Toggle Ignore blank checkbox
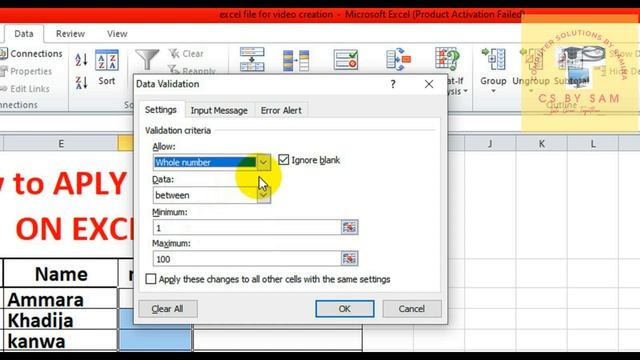640x360 pixels. click(x=283, y=160)
